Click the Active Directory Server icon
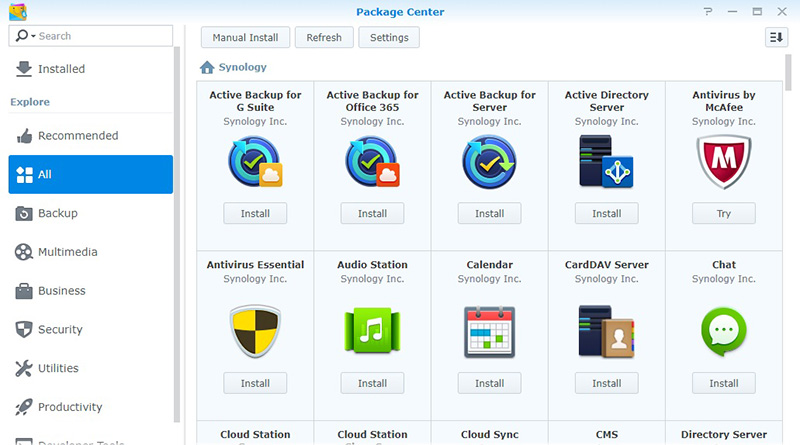800x445 pixels. (x=606, y=162)
